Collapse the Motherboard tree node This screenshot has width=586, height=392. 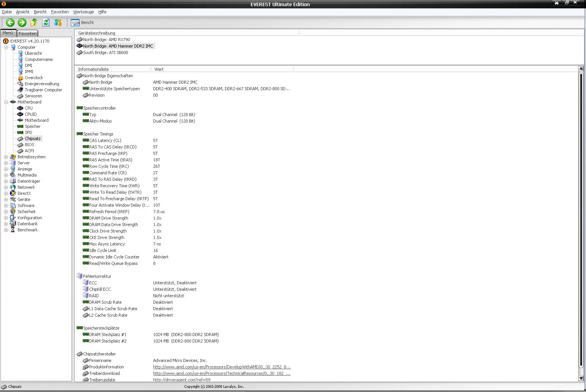6,102
